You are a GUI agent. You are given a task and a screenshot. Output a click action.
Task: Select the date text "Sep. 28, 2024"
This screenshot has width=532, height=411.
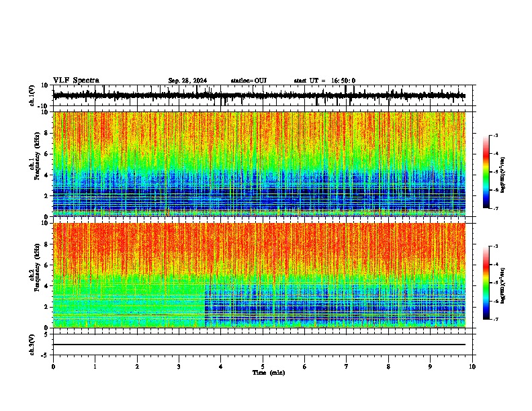point(187,81)
